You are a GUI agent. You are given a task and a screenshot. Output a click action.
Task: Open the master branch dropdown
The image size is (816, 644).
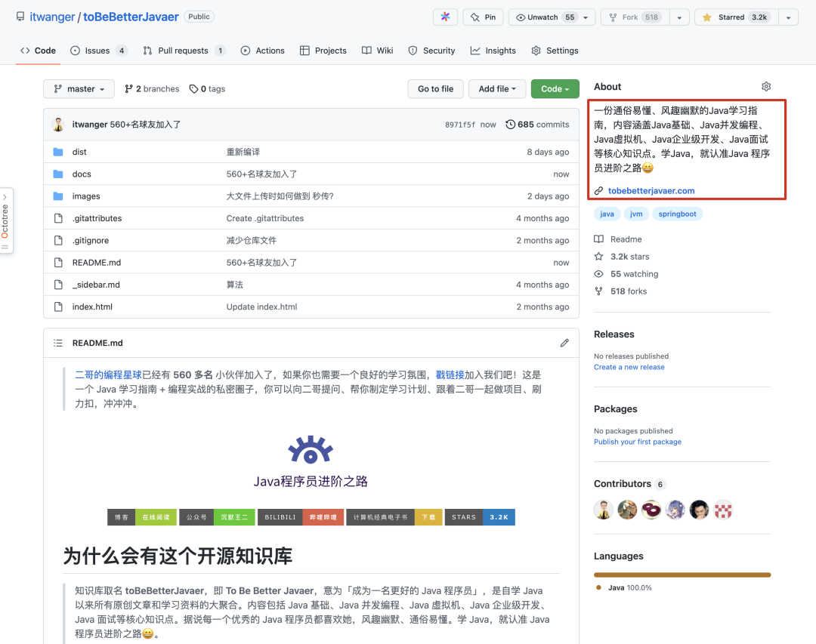(x=79, y=89)
